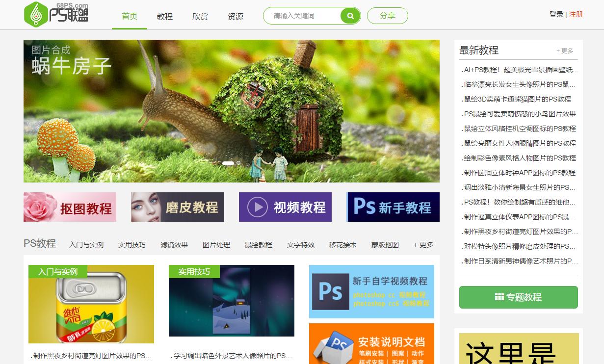
Task: Expand +更多 in the 最新教程 panel
Action: point(564,50)
